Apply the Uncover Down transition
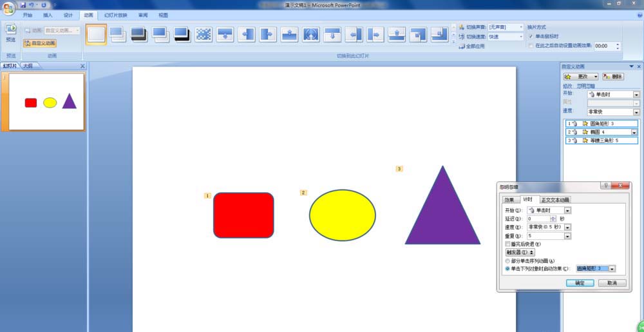 coord(332,35)
